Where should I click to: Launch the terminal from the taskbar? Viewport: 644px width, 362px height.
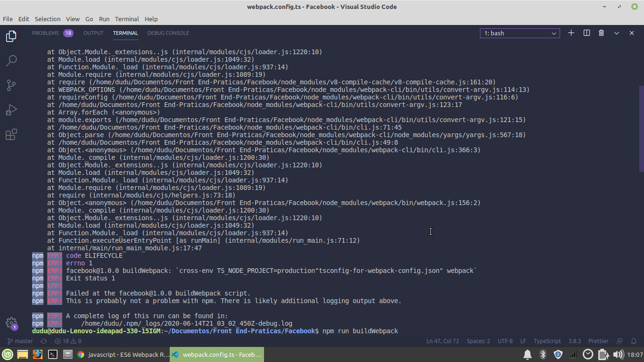tap(53, 354)
